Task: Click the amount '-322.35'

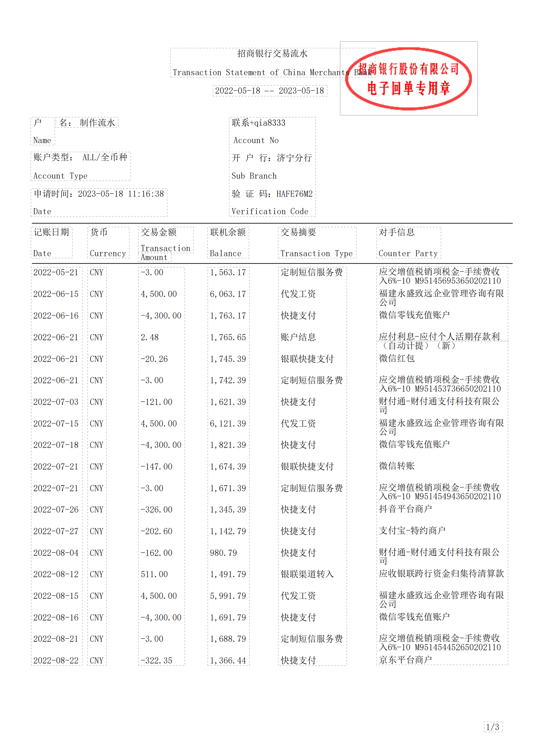Action: click(x=157, y=660)
